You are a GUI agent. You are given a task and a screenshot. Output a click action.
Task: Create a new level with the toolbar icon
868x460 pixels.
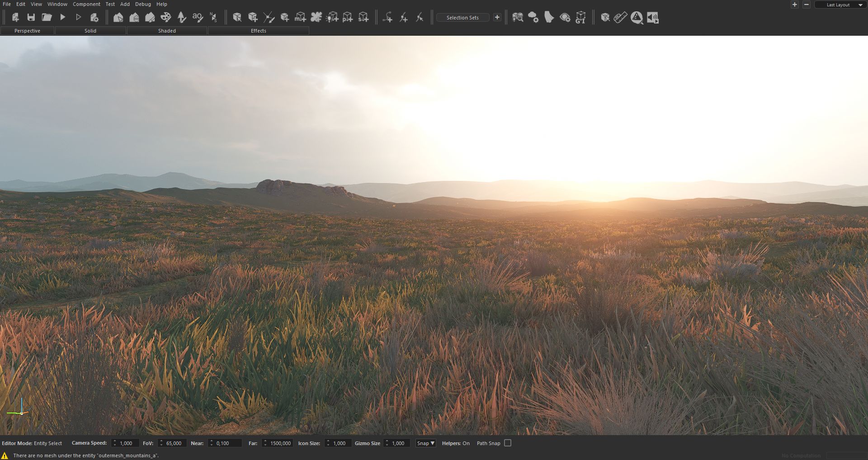click(x=15, y=17)
